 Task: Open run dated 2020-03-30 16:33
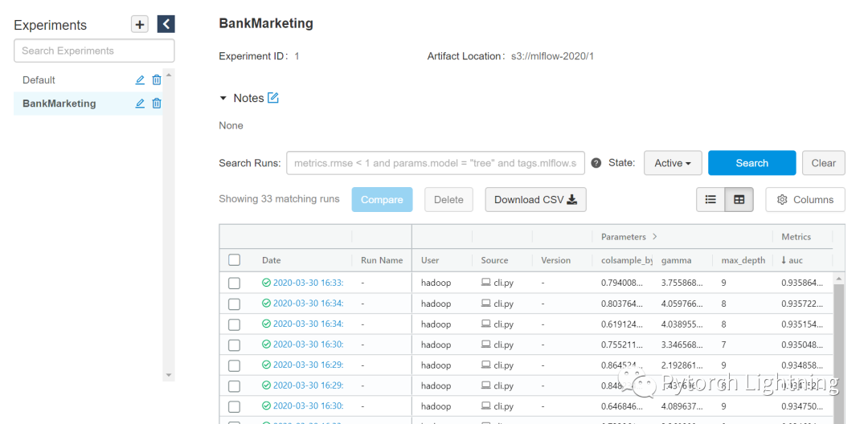pos(308,283)
